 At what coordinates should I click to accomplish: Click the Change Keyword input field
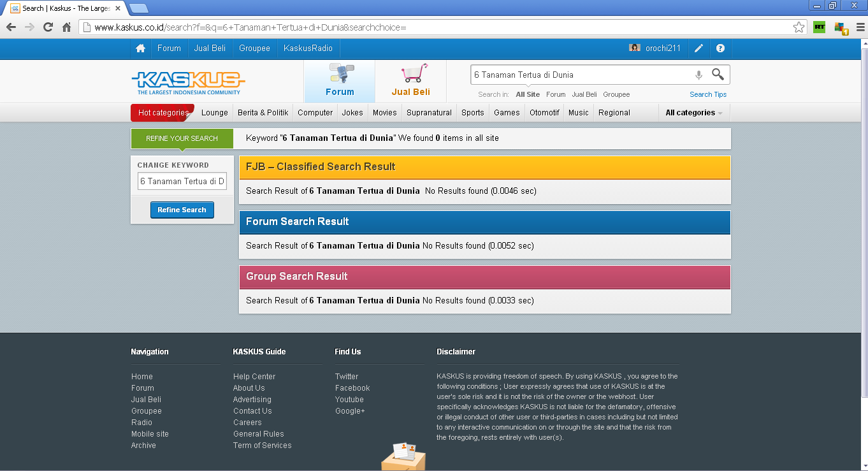pos(182,181)
